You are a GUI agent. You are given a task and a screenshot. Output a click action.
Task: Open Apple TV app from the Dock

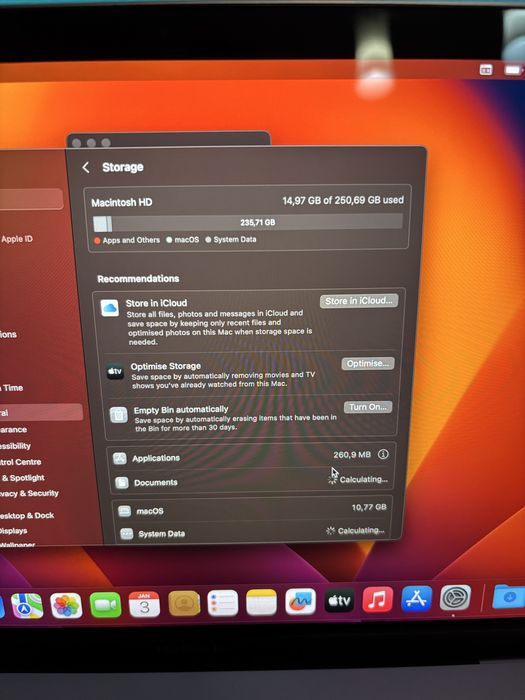point(339,601)
